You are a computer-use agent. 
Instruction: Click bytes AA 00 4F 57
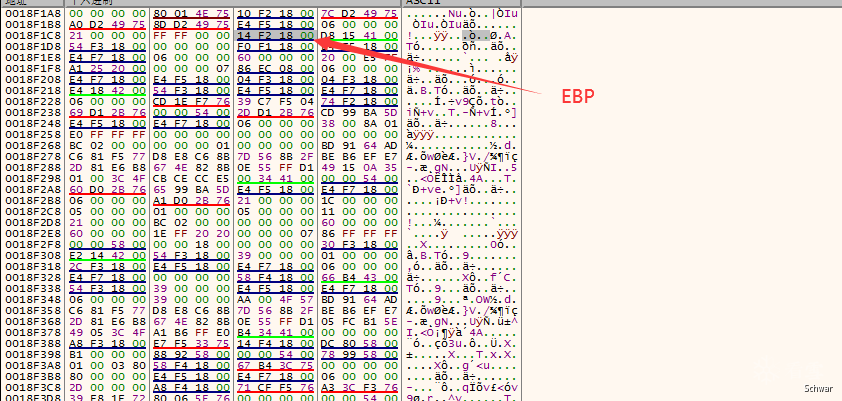coord(275,300)
